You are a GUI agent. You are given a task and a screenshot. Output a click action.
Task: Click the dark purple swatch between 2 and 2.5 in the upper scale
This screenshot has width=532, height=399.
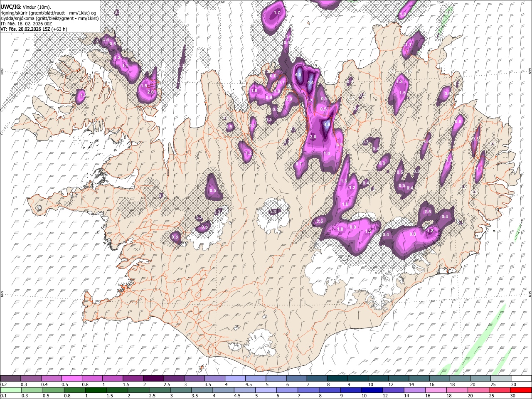coord(153,378)
